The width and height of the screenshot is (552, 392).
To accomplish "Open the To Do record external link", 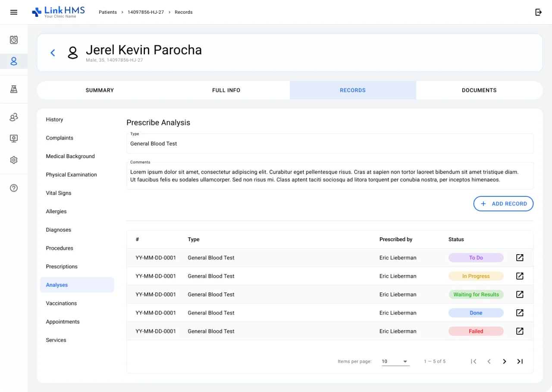I will (520, 258).
